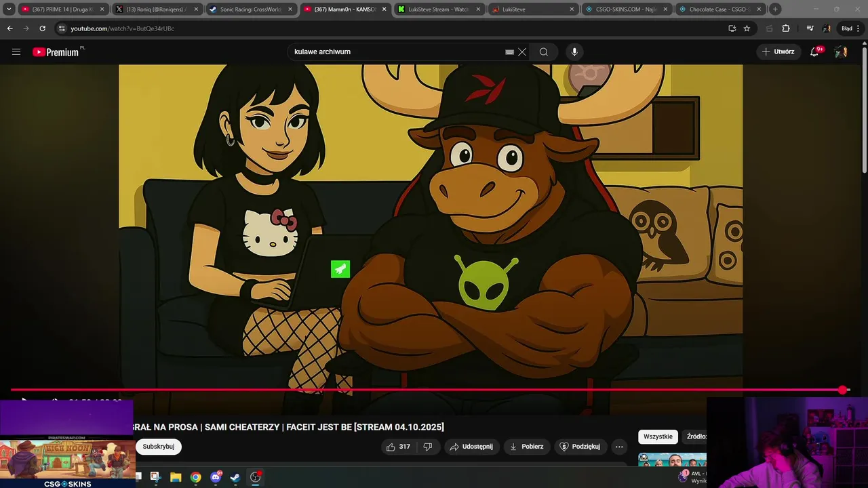Select the Wszystkie filter chip
Screen dimensions: 868x488
tap(658, 436)
